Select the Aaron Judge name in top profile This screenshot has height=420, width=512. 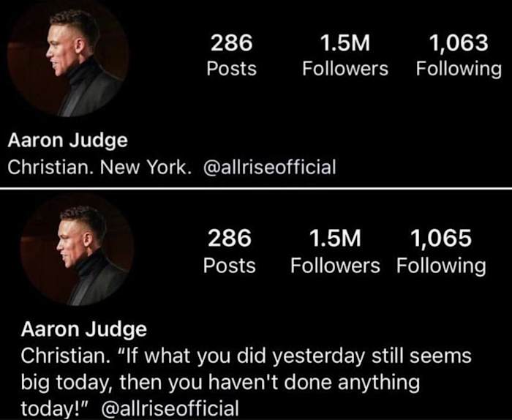point(67,140)
